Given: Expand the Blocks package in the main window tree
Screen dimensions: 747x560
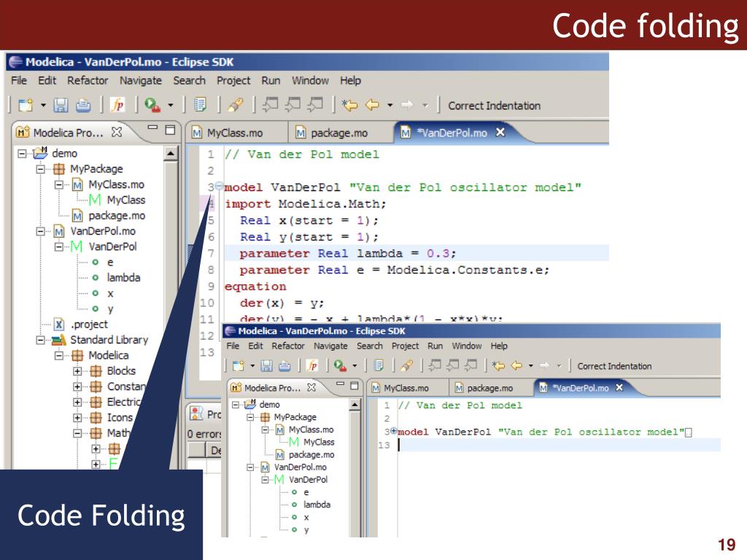Looking at the screenshot, I should [77, 371].
